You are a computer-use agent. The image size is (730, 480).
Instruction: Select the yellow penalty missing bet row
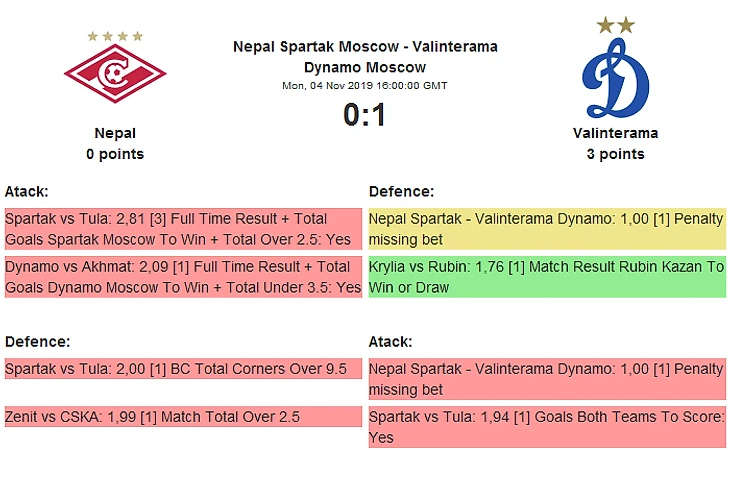pyautogui.click(x=547, y=229)
